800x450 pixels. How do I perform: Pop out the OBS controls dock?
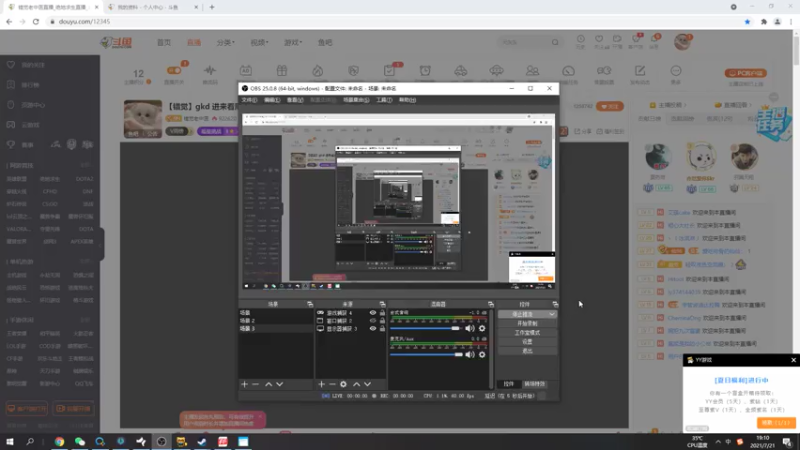pos(555,304)
